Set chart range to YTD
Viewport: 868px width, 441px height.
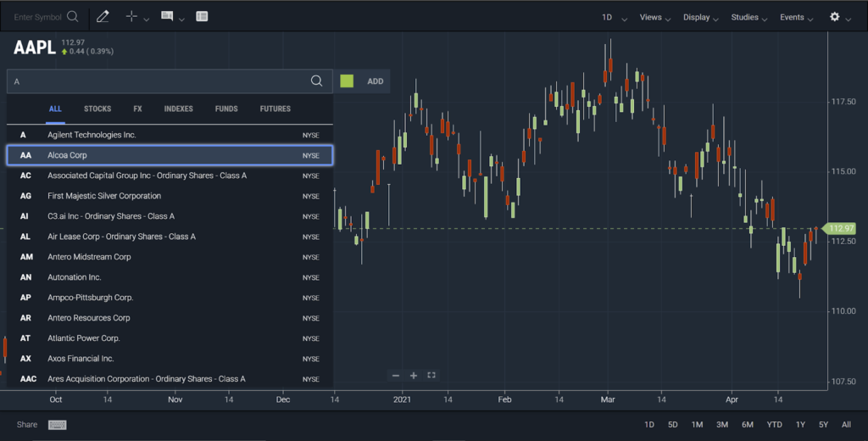click(x=774, y=424)
